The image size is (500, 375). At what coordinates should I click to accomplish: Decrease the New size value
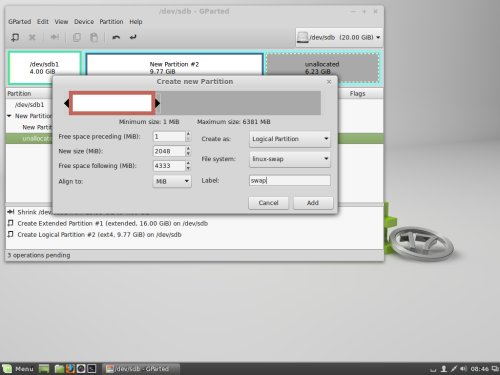[188, 154]
